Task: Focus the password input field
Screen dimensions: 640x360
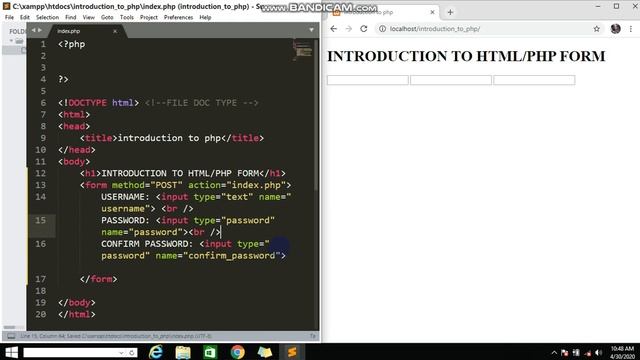Action: click(451, 80)
